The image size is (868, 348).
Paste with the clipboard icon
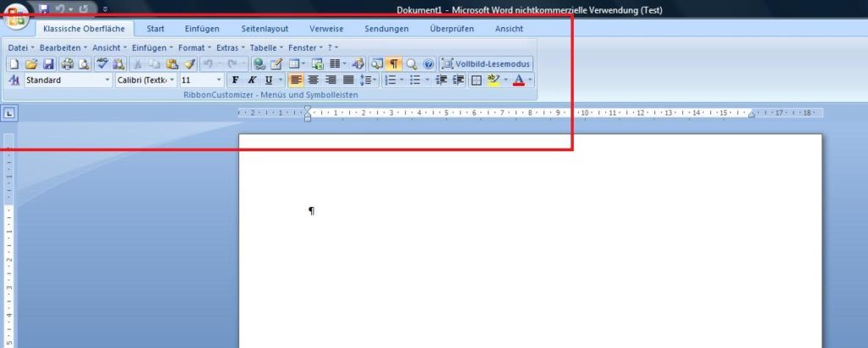[172, 64]
